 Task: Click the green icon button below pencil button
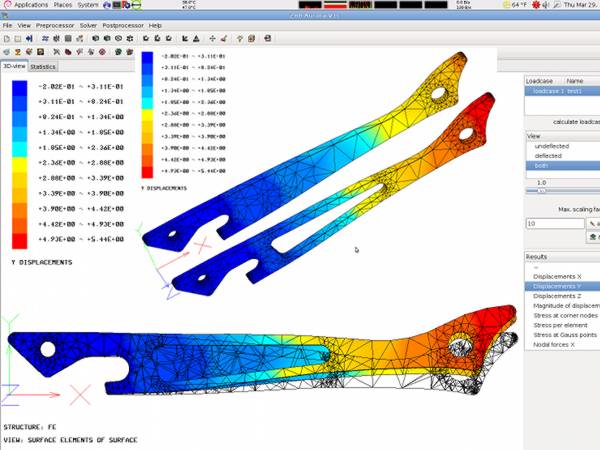pos(593,237)
